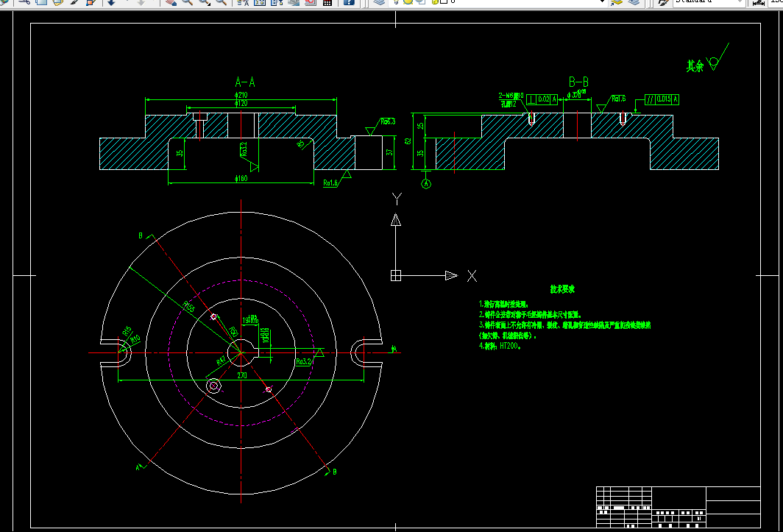Click the HT200 material note line
Viewport: 783px width, 532px height.
pos(500,346)
